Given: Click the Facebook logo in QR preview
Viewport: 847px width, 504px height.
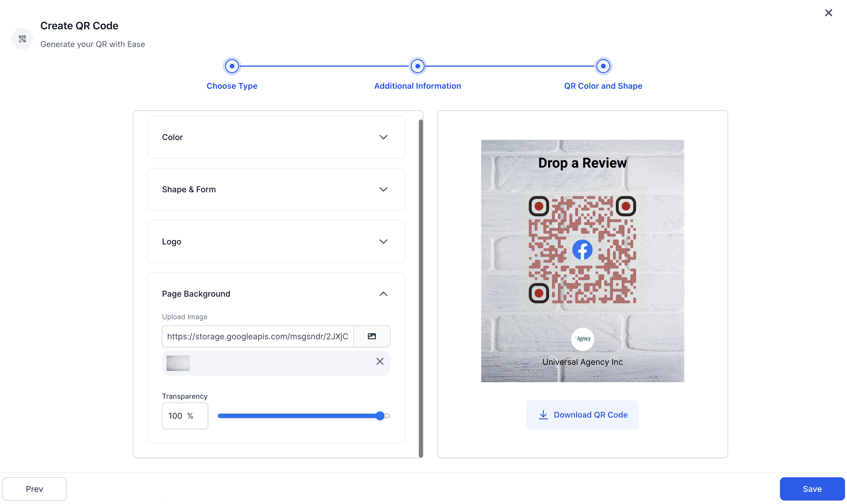Looking at the screenshot, I should click(582, 250).
